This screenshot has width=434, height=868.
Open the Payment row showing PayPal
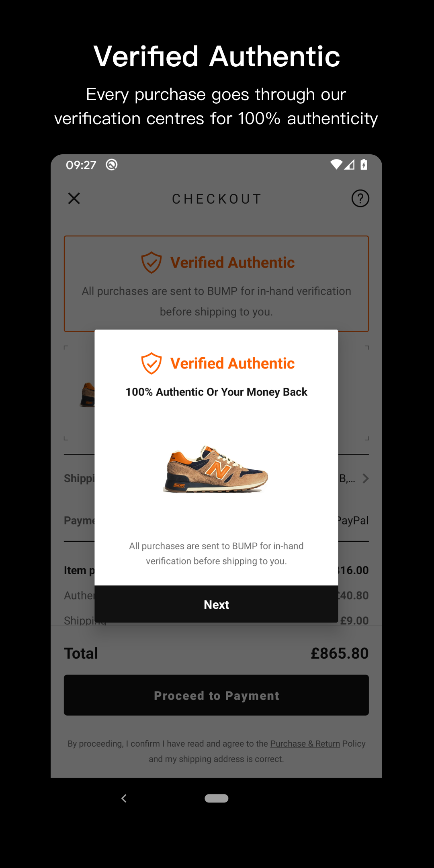tap(216, 520)
